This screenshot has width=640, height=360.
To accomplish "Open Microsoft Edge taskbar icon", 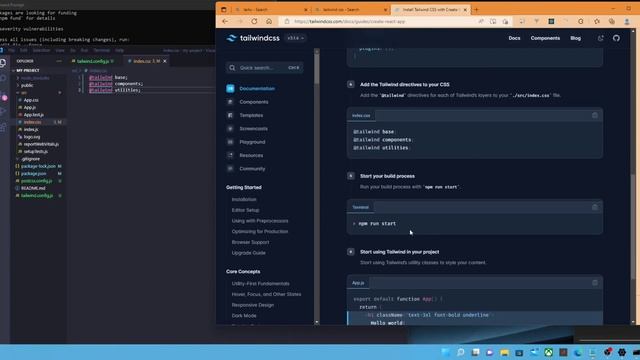I will coord(578,352).
